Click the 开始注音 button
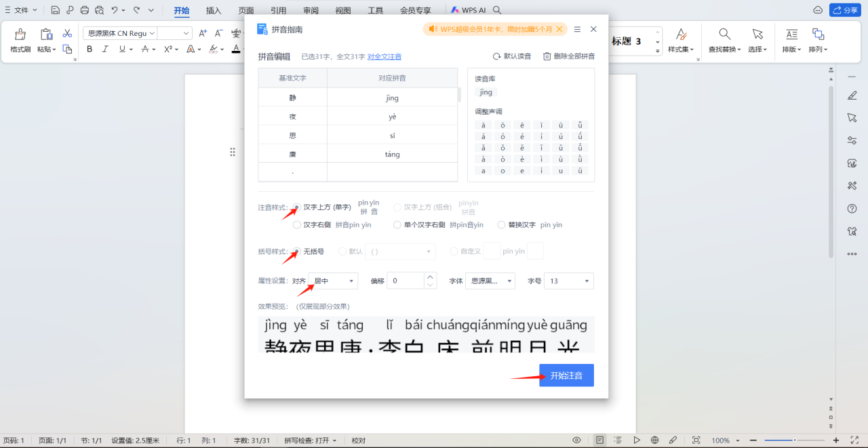The width and height of the screenshot is (868, 448). click(x=566, y=375)
